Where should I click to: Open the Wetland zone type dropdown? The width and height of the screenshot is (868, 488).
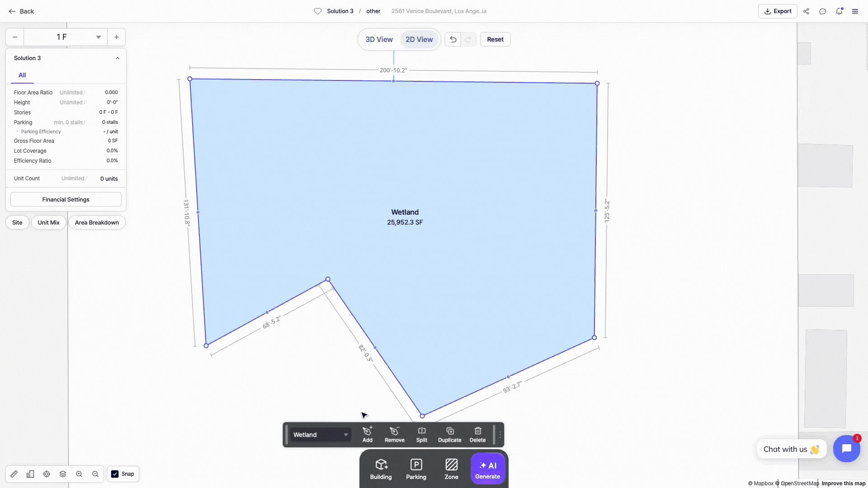(x=320, y=435)
